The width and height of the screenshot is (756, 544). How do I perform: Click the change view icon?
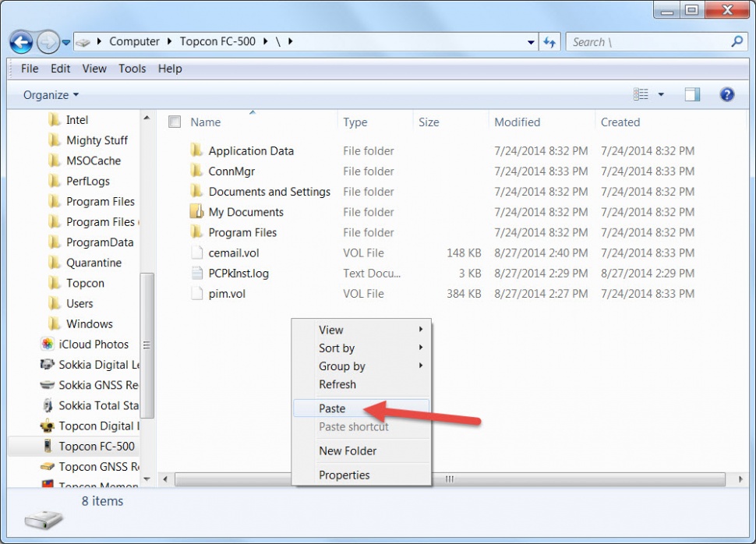(x=641, y=94)
